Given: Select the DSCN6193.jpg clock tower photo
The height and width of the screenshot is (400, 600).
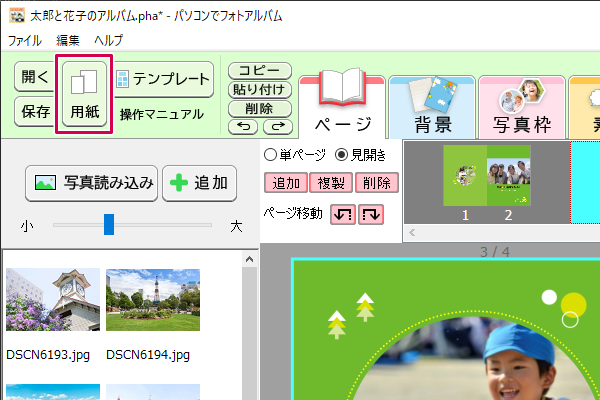Looking at the screenshot, I should click(x=53, y=299).
